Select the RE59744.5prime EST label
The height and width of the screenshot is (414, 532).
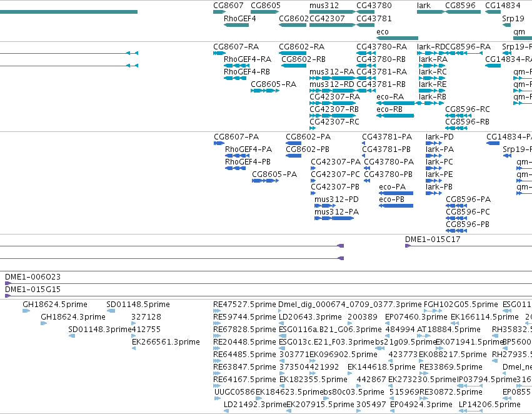coord(244,317)
